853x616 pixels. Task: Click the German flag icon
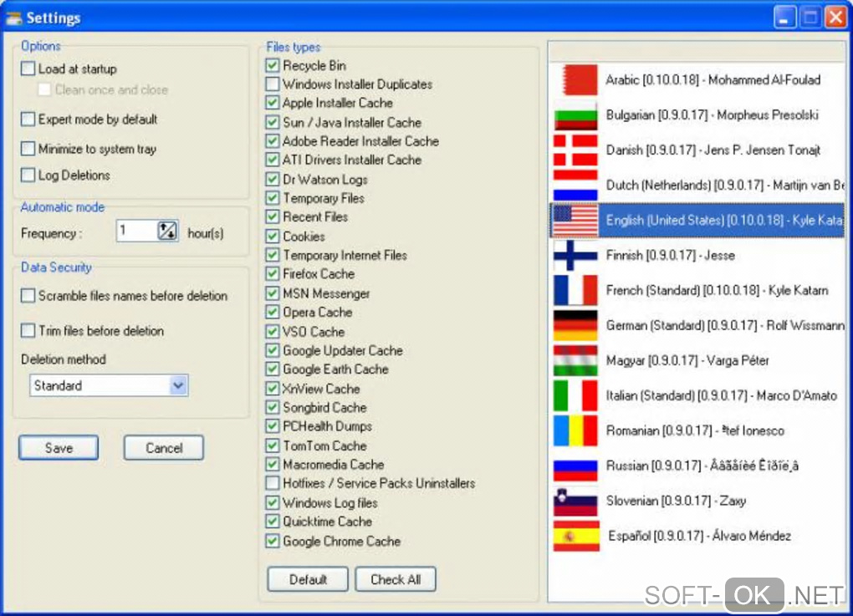point(575,326)
